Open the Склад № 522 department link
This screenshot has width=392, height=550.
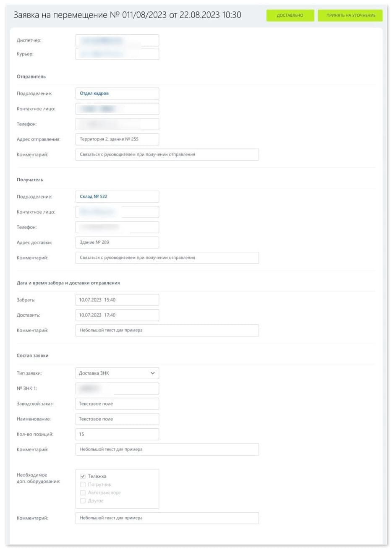[x=94, y=196]
